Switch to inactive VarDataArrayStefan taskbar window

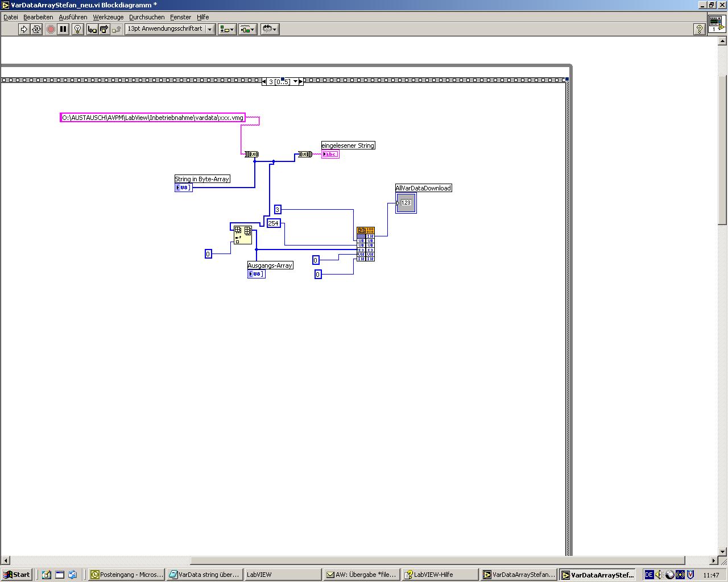[x=519, y=575]
